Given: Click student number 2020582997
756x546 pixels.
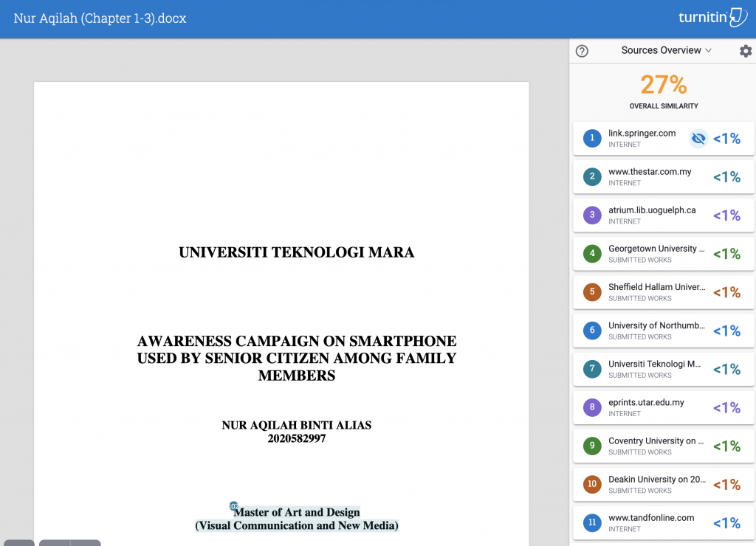Looking at the screenshot, I should click(x=297, y=438).
